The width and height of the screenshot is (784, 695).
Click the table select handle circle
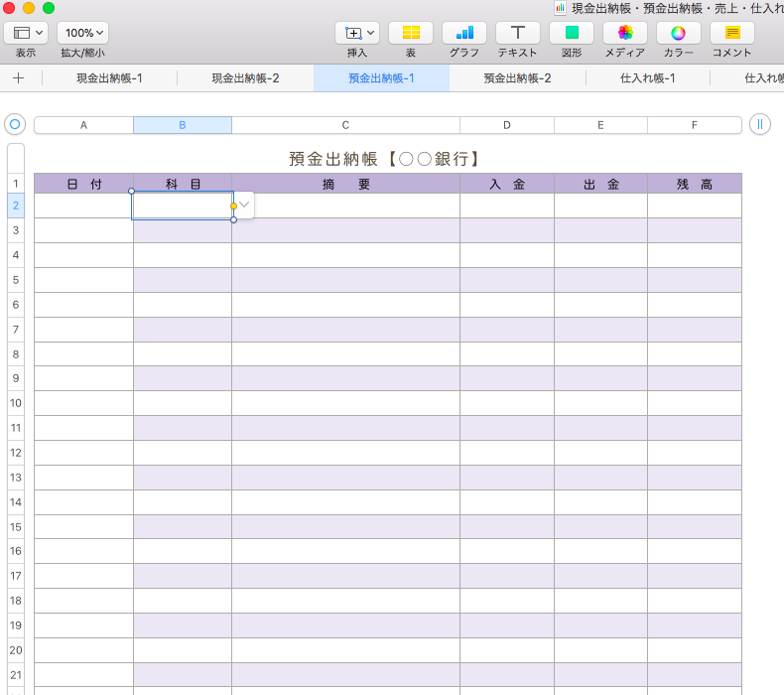[x=14, y=124]
